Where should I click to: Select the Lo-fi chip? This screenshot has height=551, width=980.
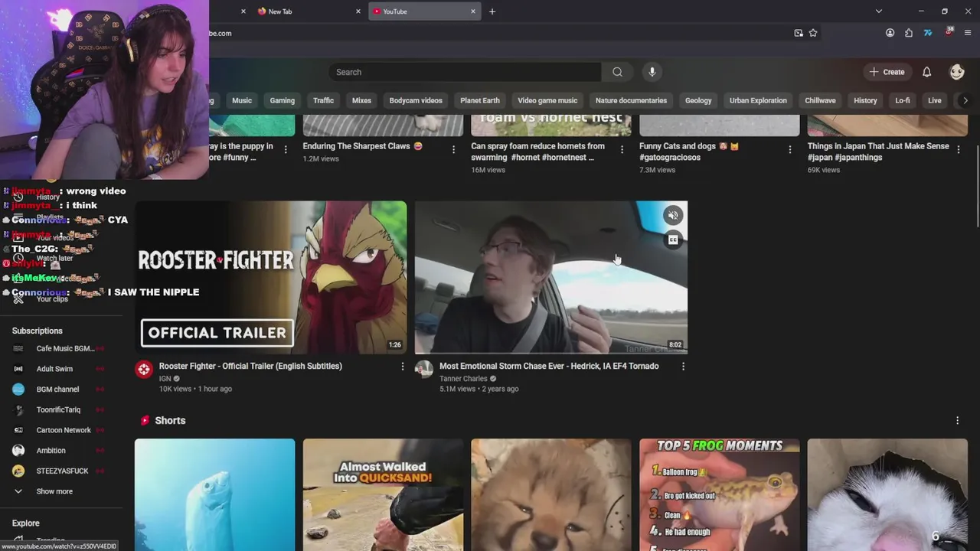(903, 100)
